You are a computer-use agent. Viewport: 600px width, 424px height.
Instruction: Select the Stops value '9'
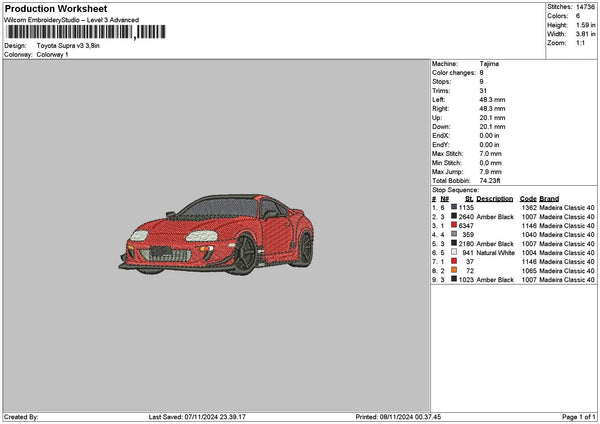[x=481, y=82]
